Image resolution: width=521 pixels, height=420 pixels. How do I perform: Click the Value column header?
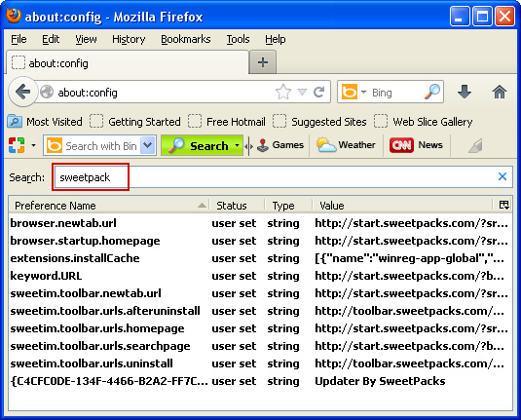pos(402,206)
